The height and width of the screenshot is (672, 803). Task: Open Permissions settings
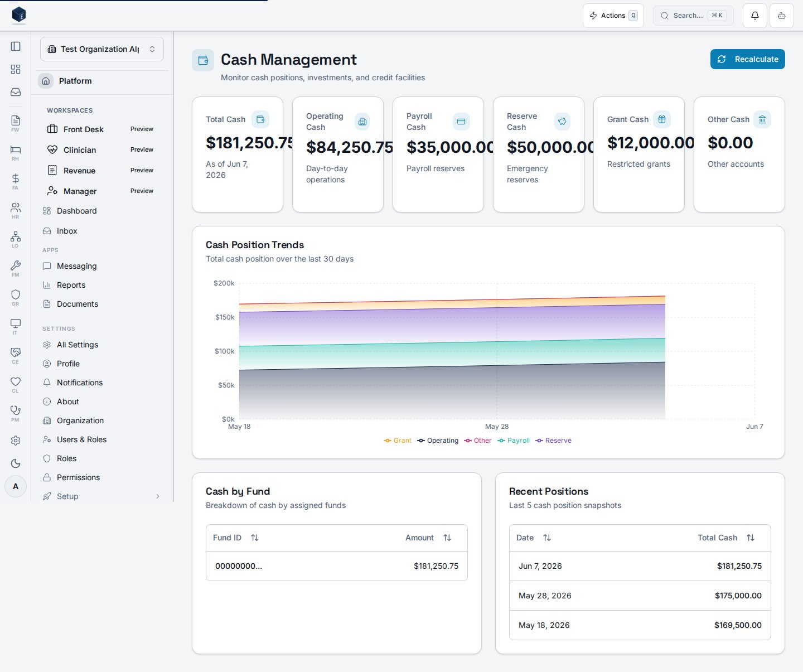click(102, 477)
